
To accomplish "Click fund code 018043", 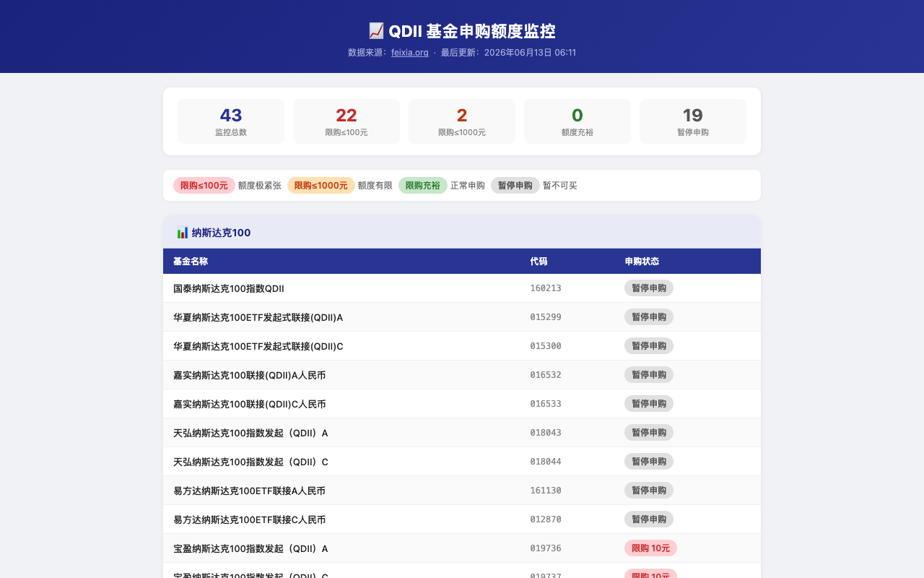I will (546, 433).
